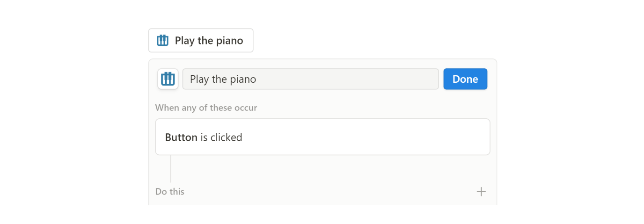The image size is (644, 224).
Task: Click the blue Done button
Action: (465, 79)
